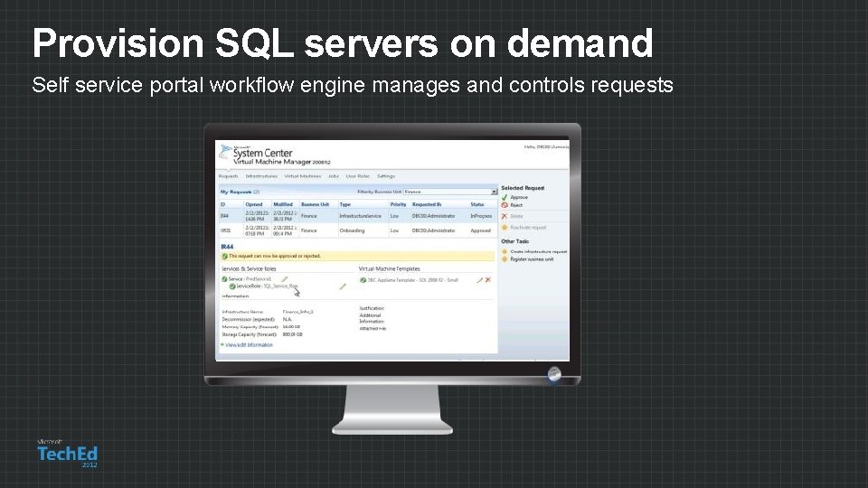Click the virtual machine template name text
Screen dimensions: 868x488
413,280
